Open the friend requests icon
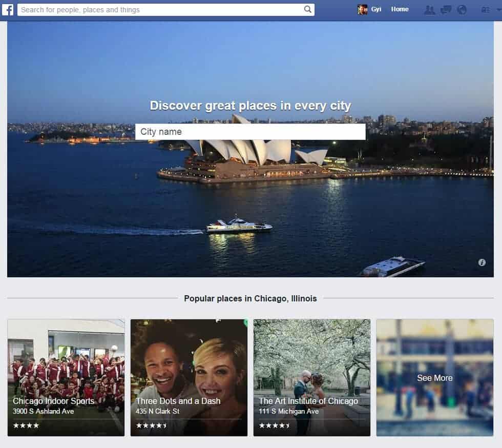This screenshot has width=502, height=448. tap(429, 10)
